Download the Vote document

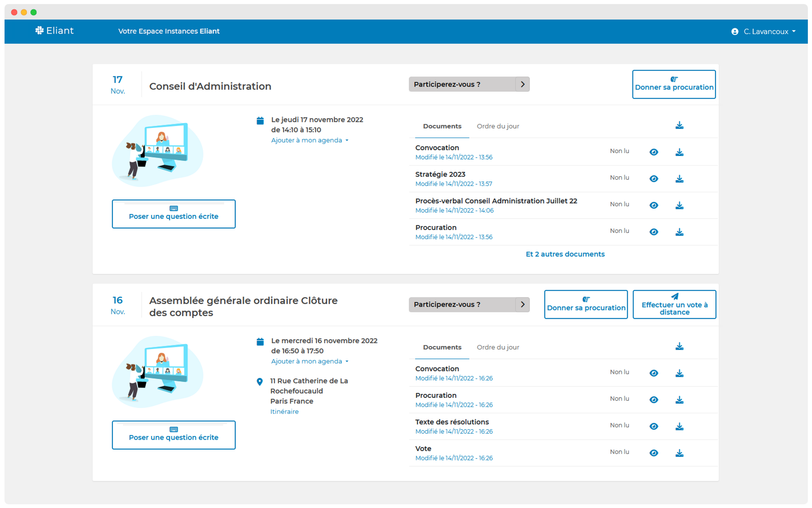pos(679,453)
